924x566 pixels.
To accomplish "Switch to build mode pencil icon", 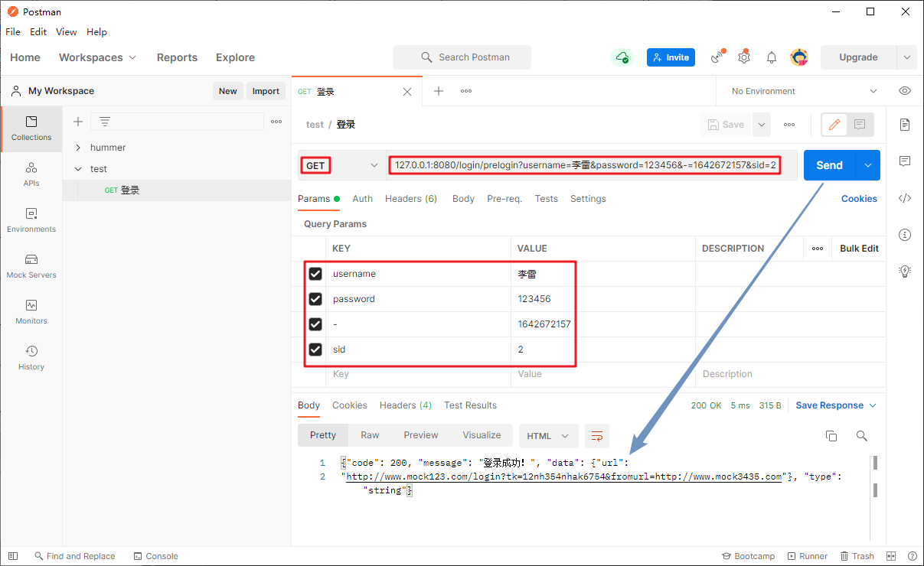I will point(834,125).
